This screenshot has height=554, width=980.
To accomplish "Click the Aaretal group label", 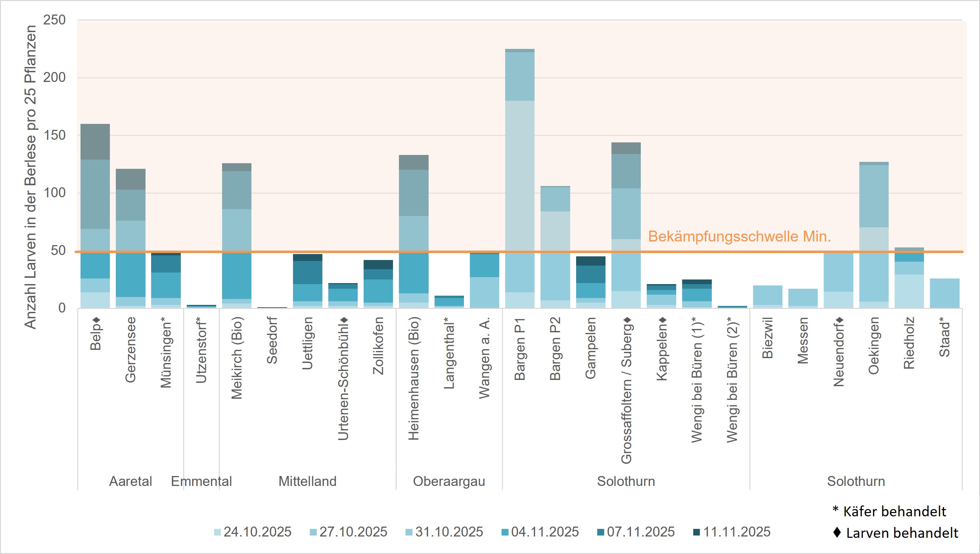I will (130, 481).
